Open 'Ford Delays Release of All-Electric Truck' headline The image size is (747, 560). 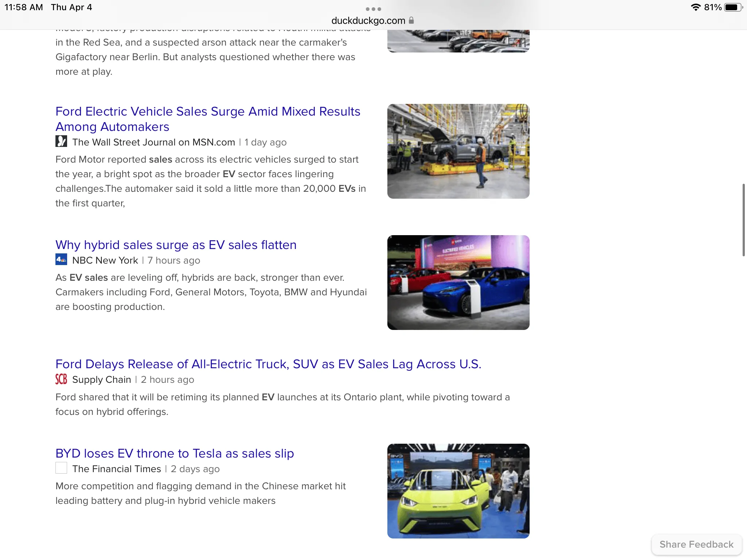tap(268, 364)
